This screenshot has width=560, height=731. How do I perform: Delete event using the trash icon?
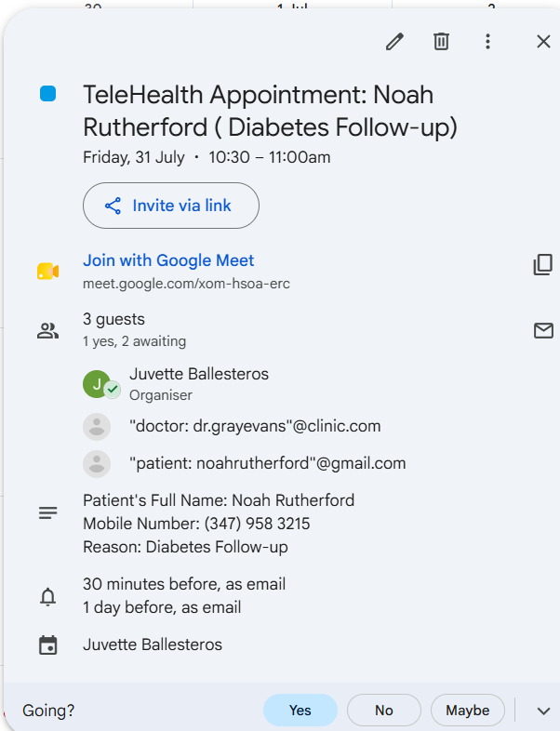(441, 42)
